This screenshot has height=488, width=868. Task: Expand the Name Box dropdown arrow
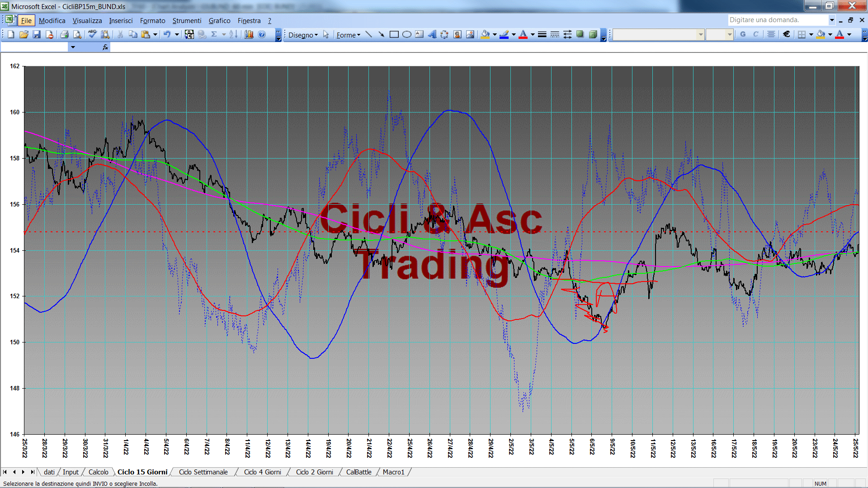pyautogui.click(x=73, y=47)
